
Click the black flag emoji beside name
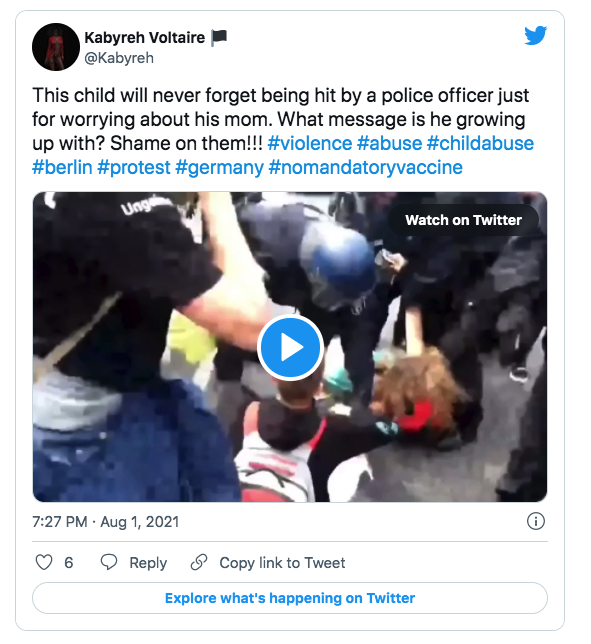218,38
